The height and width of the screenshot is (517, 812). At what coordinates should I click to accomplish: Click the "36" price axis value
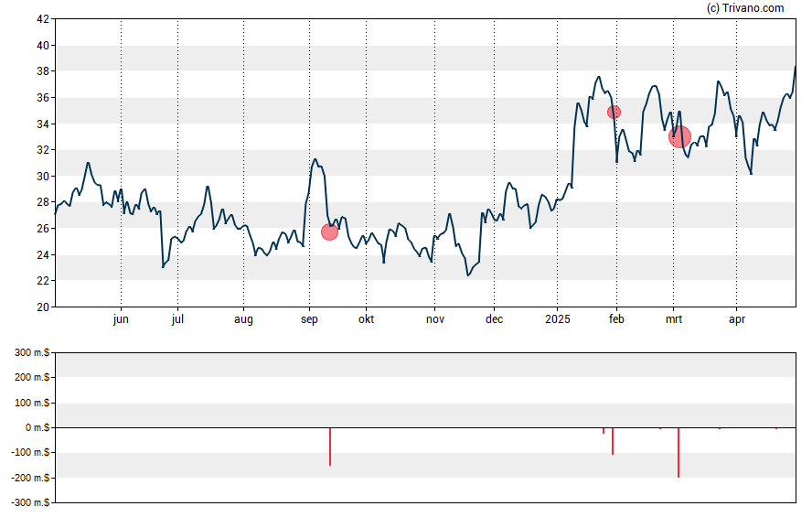pyautogui.click(x=43, y=98)
